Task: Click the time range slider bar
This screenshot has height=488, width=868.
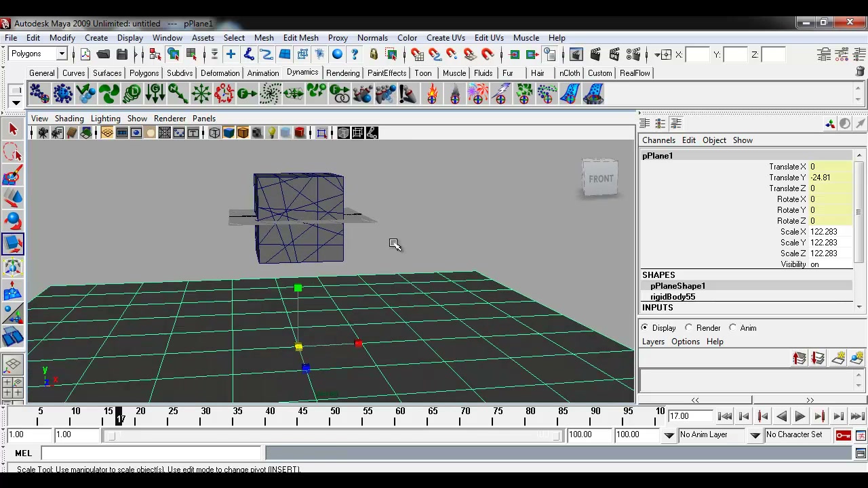Action: click(332, 435)
